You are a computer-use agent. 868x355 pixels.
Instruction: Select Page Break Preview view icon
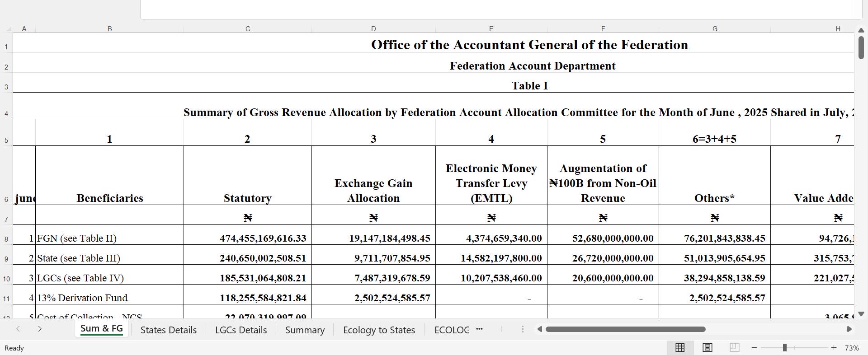click(x=734, y=347)
